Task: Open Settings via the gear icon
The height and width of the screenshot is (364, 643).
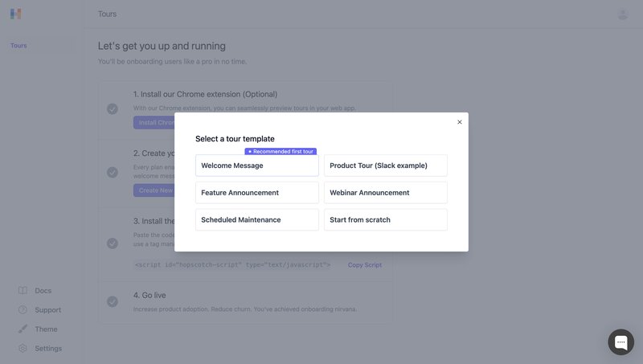Action: point(23,349)
